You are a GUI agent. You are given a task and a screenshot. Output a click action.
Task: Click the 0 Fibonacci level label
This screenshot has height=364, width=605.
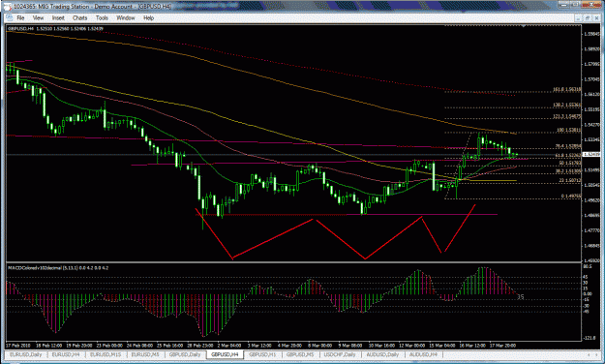pos(571,197)
